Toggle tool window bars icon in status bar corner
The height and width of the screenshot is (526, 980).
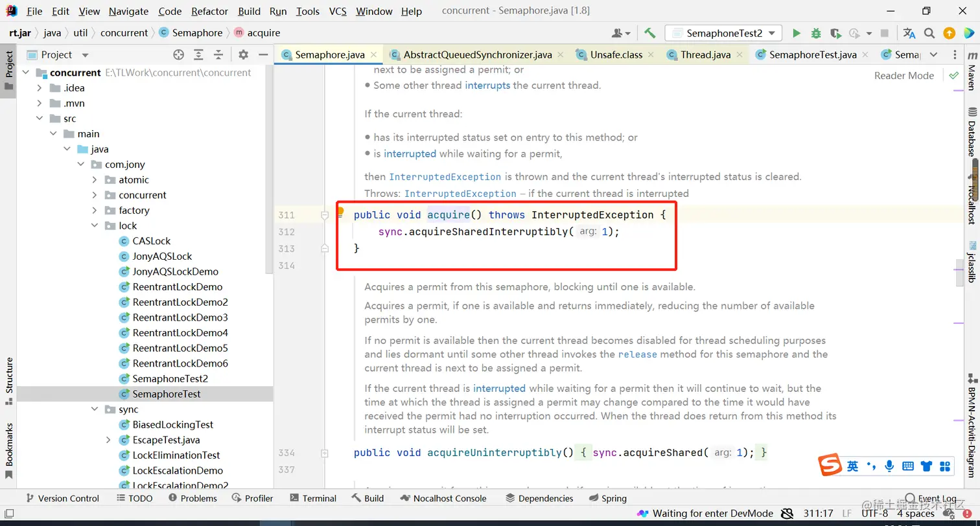9,513
